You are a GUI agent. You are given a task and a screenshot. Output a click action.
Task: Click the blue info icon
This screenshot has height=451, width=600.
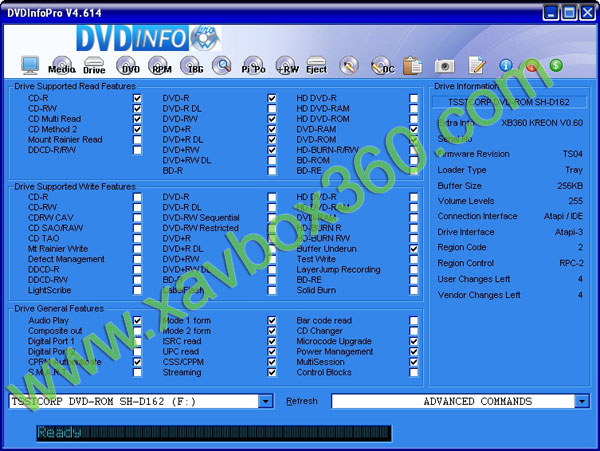[x=505, y=65]
